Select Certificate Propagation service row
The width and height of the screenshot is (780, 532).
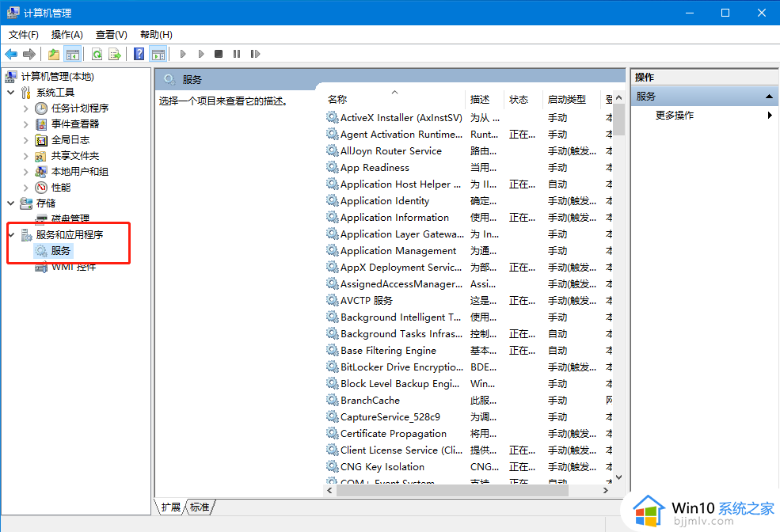point(469,434)
